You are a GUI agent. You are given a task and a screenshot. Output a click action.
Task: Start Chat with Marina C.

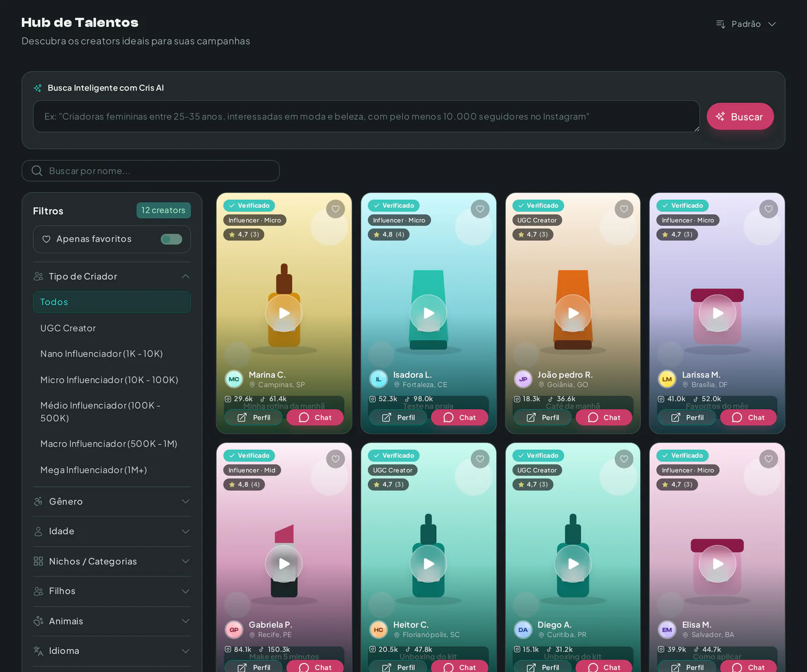pyautogui.click(x=315, y=417)
